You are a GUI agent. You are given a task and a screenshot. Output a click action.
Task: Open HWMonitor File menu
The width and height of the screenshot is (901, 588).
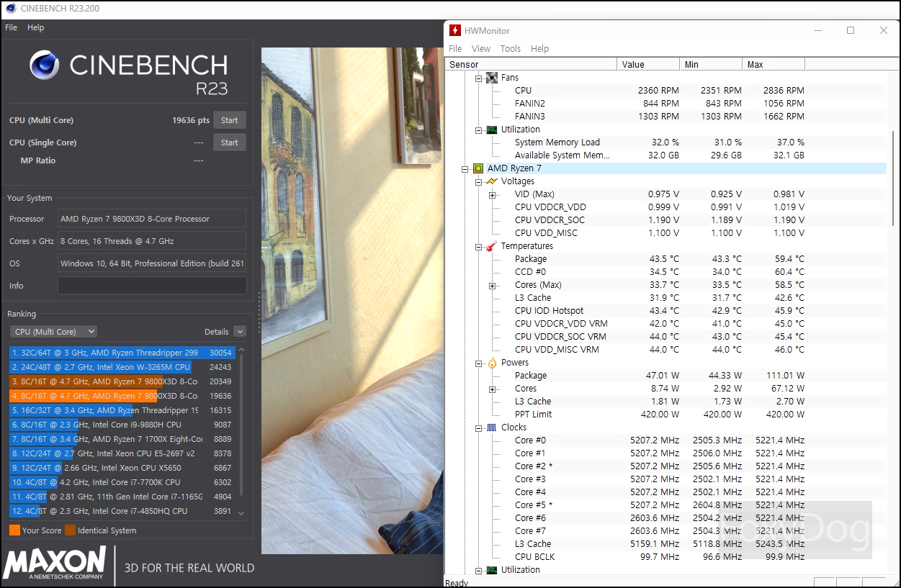(x=455, y=49)
